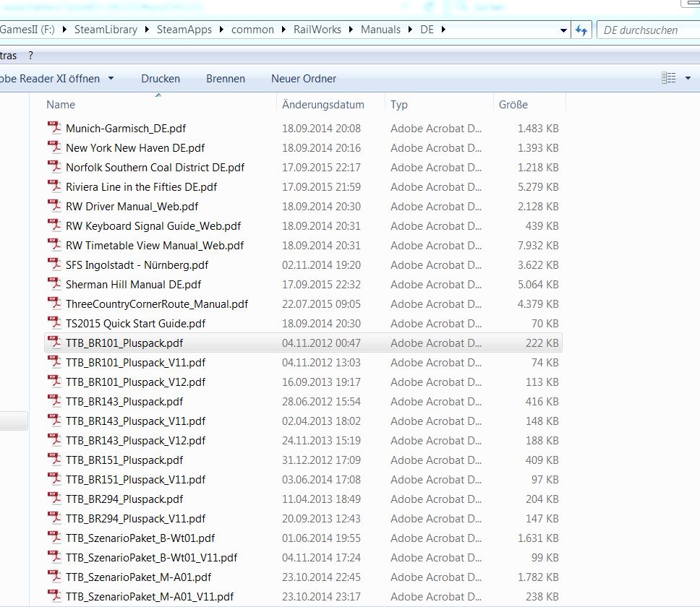
Task: Click PDF icon of RW Keyboard Signal Guide_Web.pdf
Action: pyautogui.click(x=54, y=225)
